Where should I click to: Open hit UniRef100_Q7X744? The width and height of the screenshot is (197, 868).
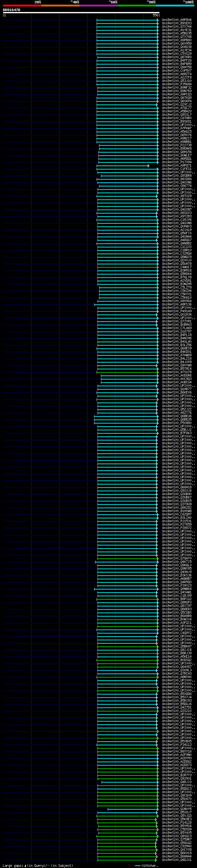pyautogui.click(x=176, y=26)
